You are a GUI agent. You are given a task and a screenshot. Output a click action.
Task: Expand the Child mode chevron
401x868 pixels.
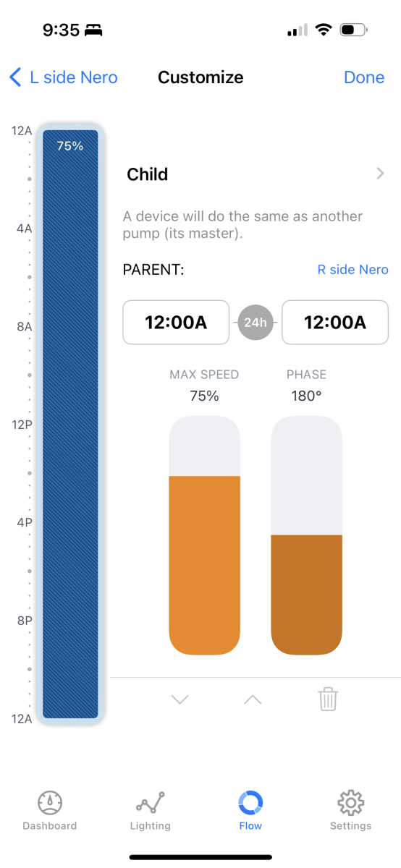(x=380, y=174)
